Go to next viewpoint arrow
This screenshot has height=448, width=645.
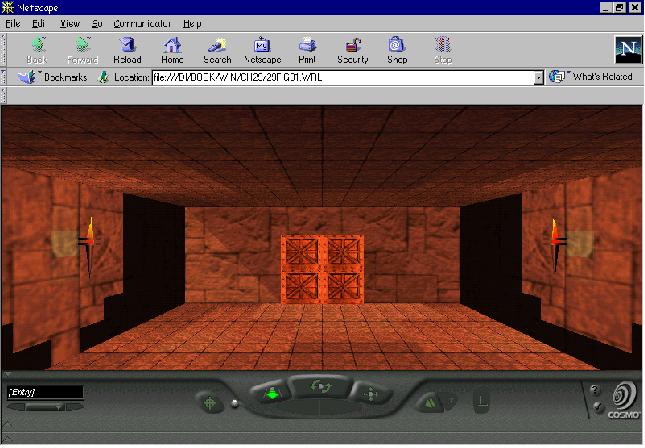[x=75, y=407]
